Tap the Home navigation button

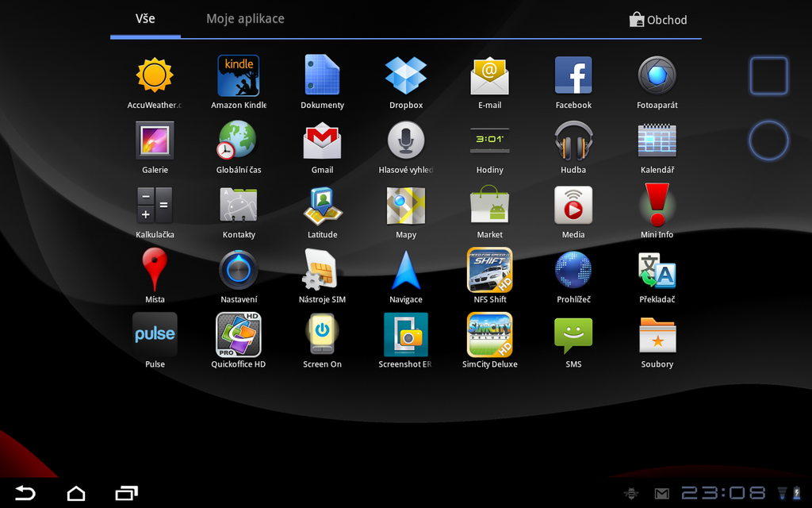[75, 493]
